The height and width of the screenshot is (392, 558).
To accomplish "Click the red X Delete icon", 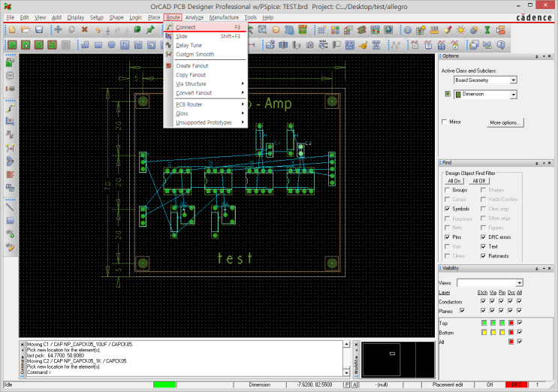I will click(x=84, y=29).
